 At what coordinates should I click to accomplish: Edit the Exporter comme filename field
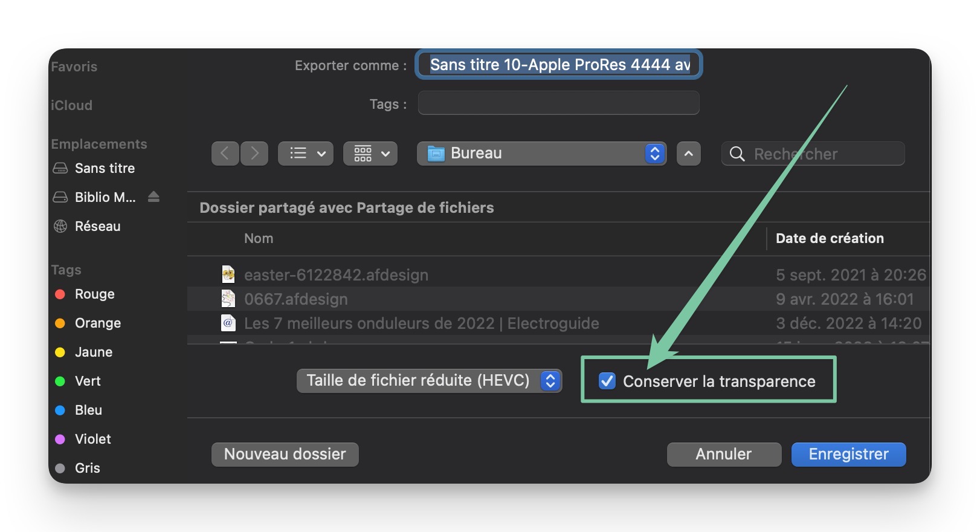(559, 65)
